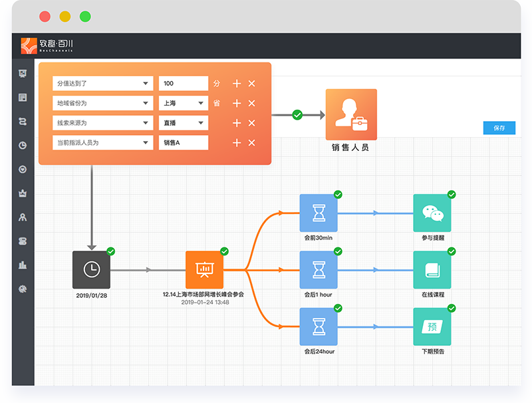Select the 2019/01/28 clock trigger node
This screenshot has height=403, width=532.
coord(92,269)
